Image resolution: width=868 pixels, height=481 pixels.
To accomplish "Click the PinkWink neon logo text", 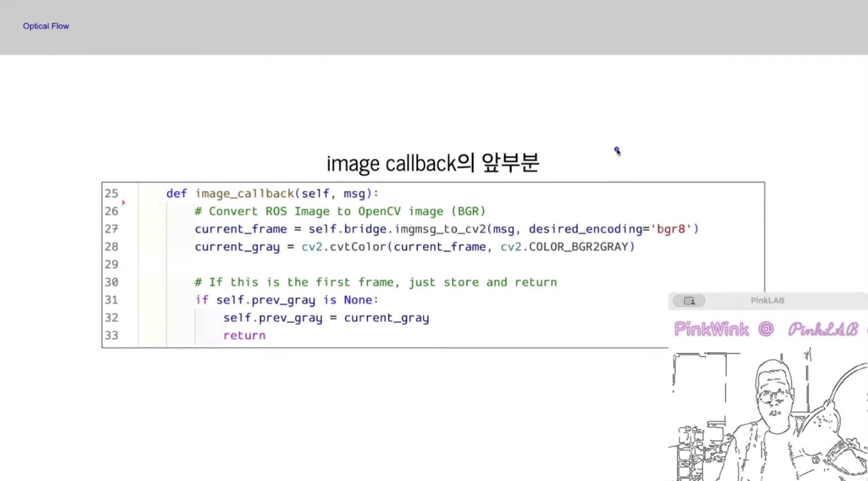I will [711, 329].
